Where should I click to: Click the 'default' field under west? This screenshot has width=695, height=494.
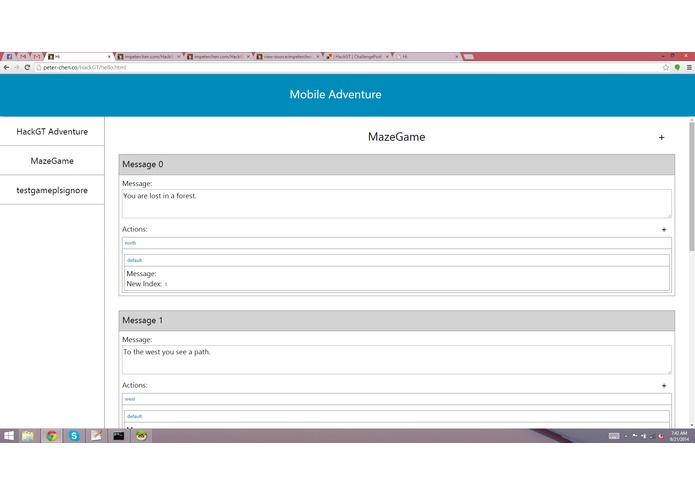point(397,416)
